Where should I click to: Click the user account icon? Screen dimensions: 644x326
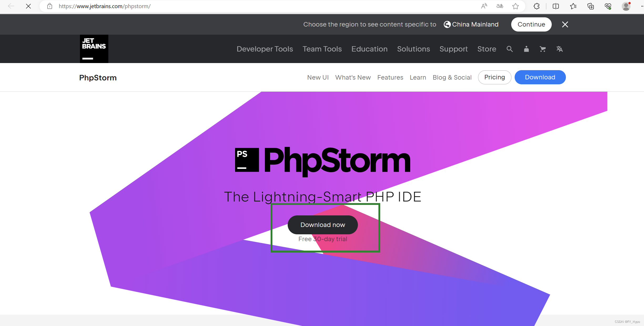click(x=526, y=49)
